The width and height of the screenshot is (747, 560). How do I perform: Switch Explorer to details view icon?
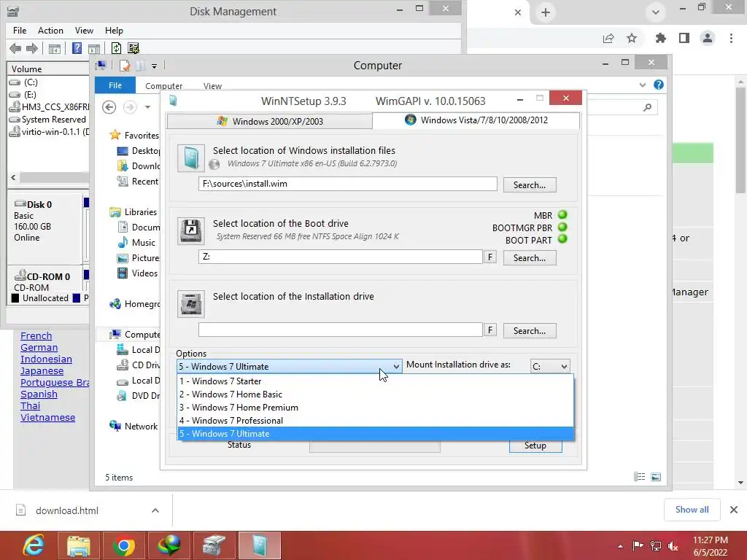(639, 477)
